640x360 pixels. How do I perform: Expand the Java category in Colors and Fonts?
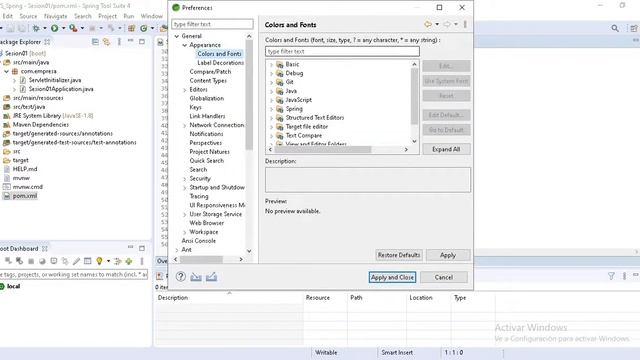(x=271, y=91)
